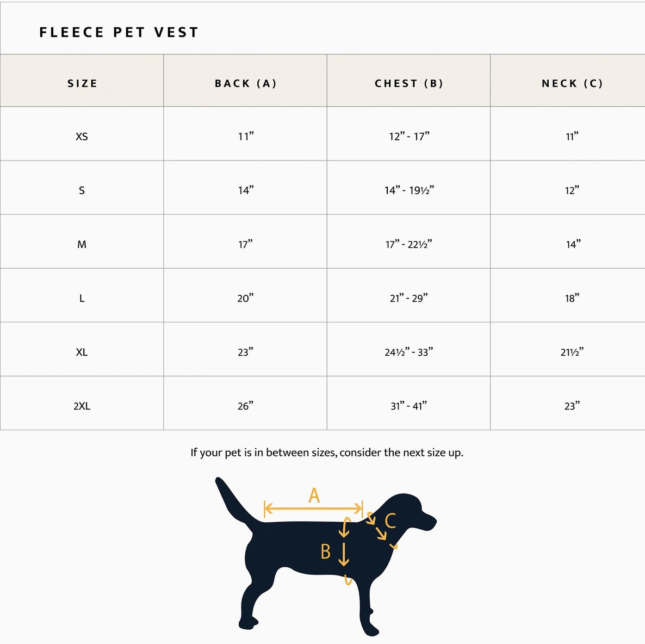This screenshot has width=645, height=644.
Task: Click the NECK (C) column header
Action: [572, 83]
